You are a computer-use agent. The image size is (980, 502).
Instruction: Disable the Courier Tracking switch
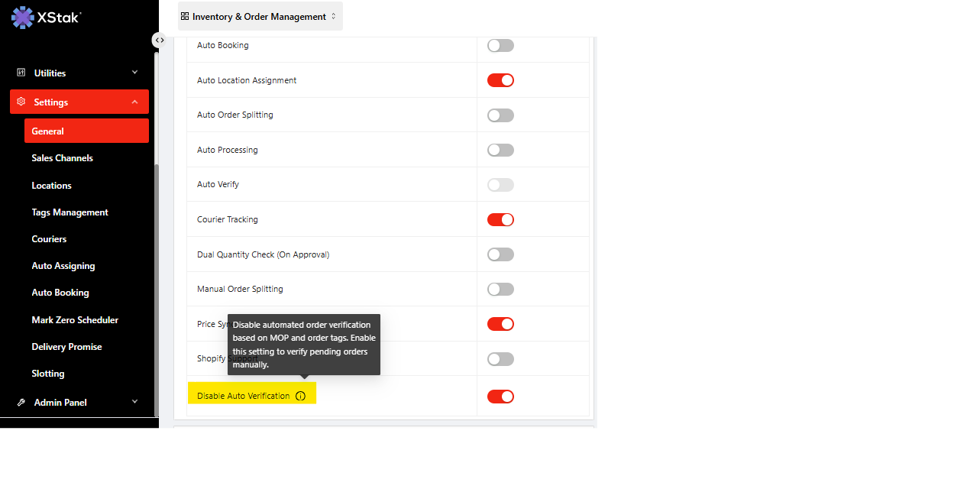click(x=500, y=220)
